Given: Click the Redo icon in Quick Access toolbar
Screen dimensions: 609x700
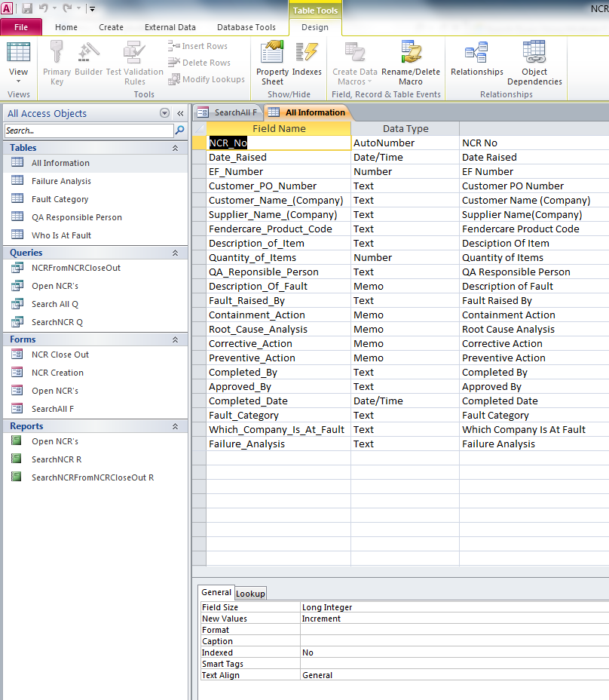Looking at the screenshot, I should point(67,8).
